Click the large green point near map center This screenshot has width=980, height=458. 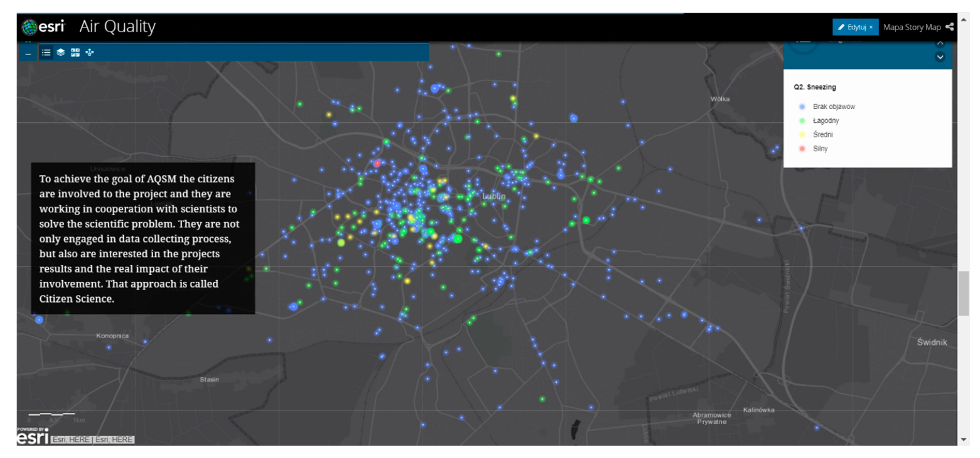[x=458, y=239]
